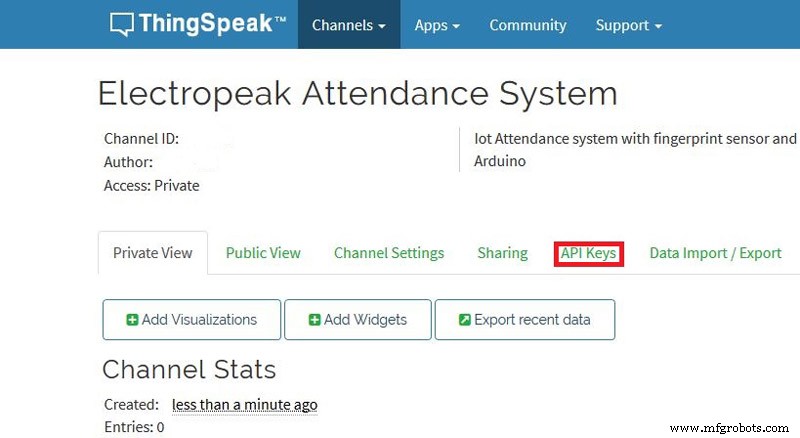Click the Electropeak Attendance System title

[x=357, y=94]
